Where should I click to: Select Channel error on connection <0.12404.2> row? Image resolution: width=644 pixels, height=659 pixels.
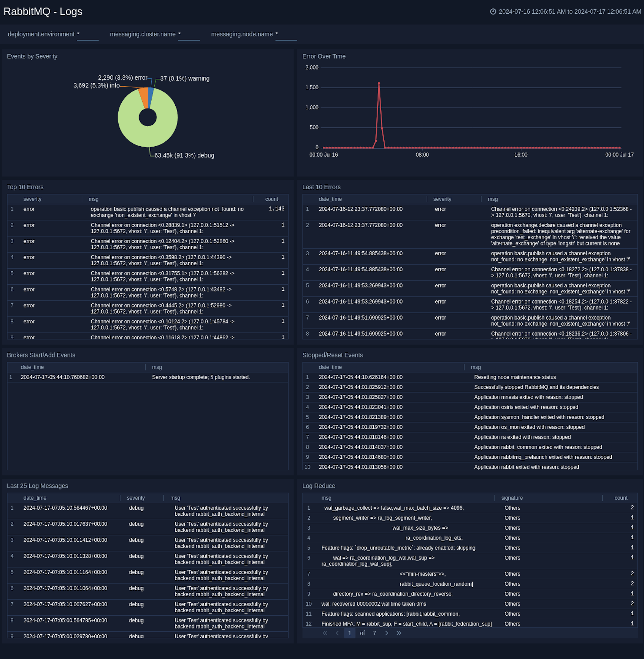click(148, 244)
